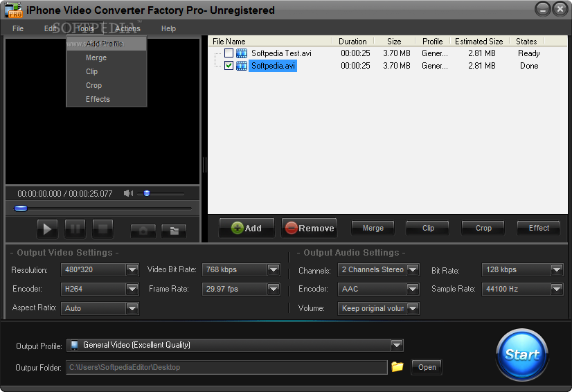Viewport: 572px width, 392px height.
Task: Click the Ready status text
Action: point(529,53)
